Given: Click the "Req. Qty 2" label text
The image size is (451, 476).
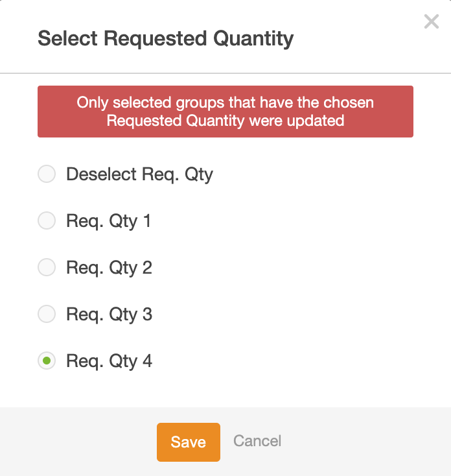Looking at the screenshot, I should (x=109, y=268).
